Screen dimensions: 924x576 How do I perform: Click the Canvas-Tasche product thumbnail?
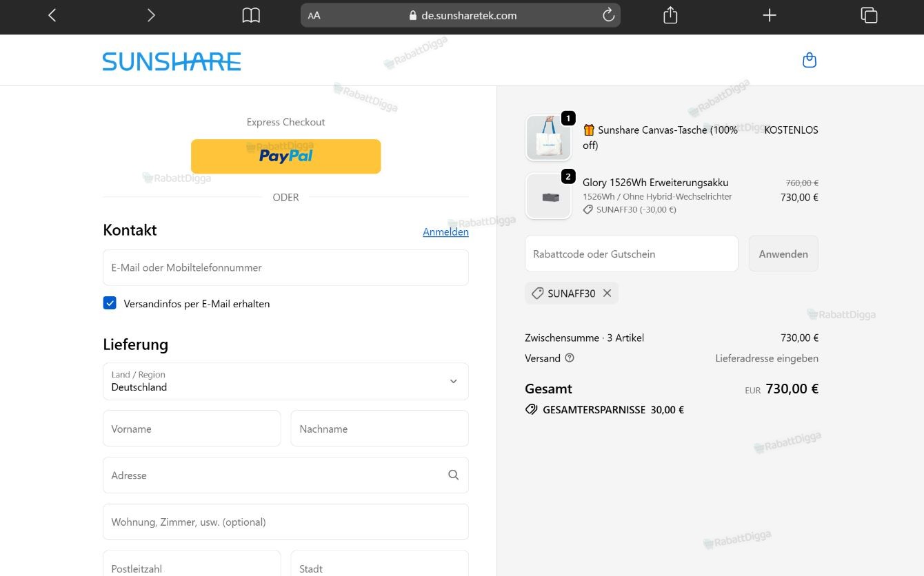549,138
